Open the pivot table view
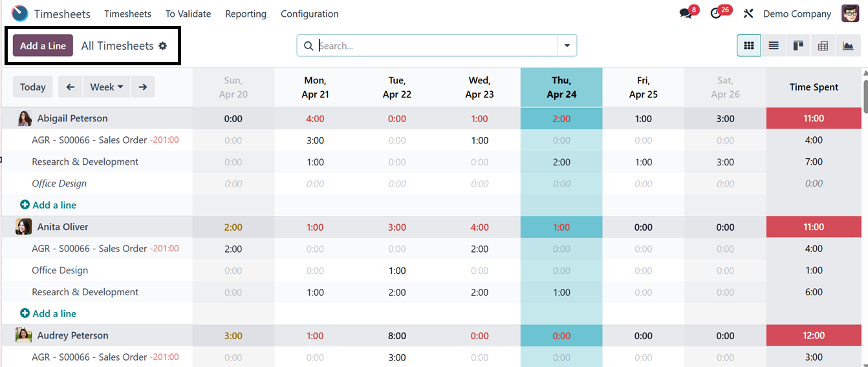 (x=823, y=46)
